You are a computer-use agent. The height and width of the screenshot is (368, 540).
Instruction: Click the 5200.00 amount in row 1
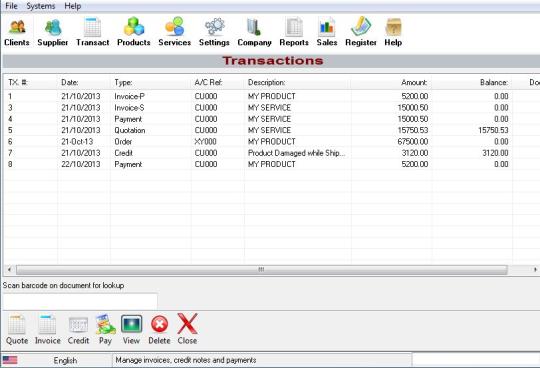point(415,96)
